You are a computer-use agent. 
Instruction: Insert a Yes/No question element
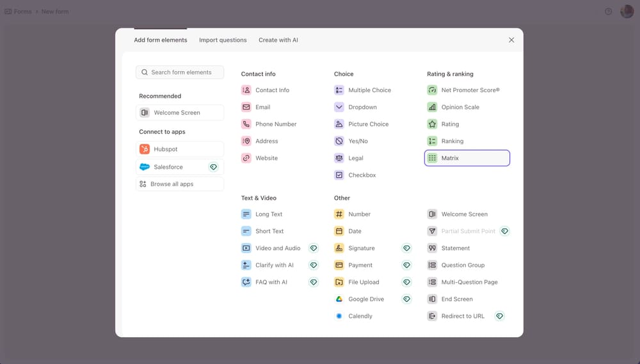pyautogui.click(x=358, y=141)
